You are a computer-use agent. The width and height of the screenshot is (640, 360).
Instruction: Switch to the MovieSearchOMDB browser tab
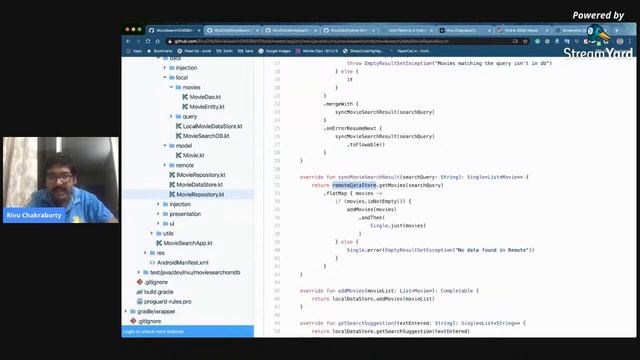[175, 30]
